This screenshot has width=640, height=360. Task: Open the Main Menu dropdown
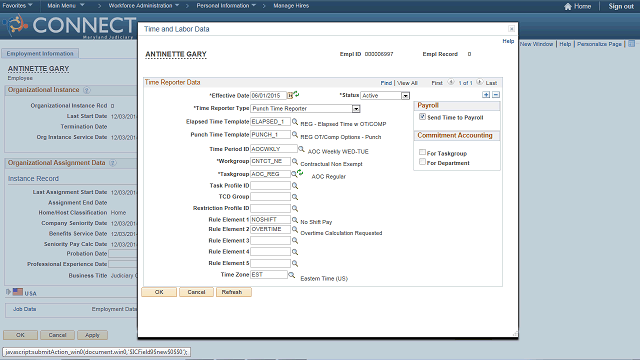[x=66, y=6]
